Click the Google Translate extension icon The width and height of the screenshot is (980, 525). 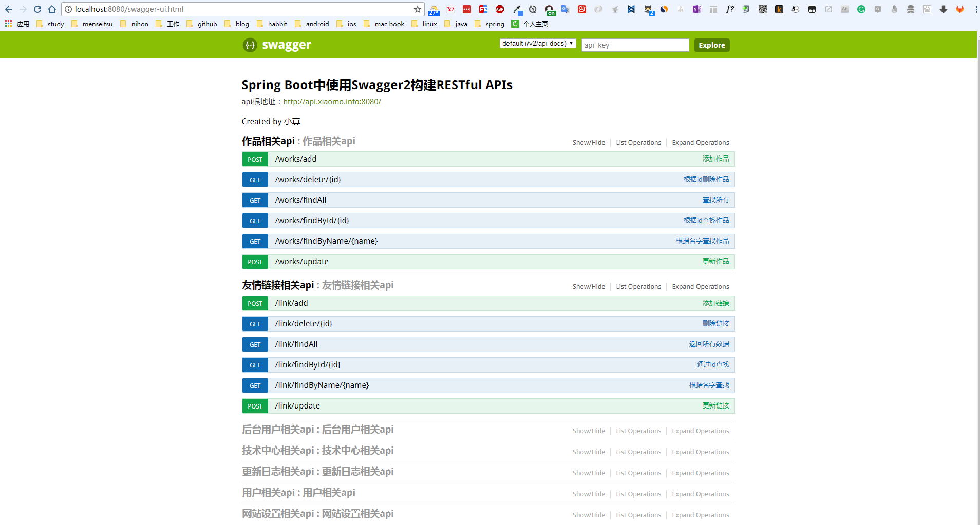pos(566,9)
